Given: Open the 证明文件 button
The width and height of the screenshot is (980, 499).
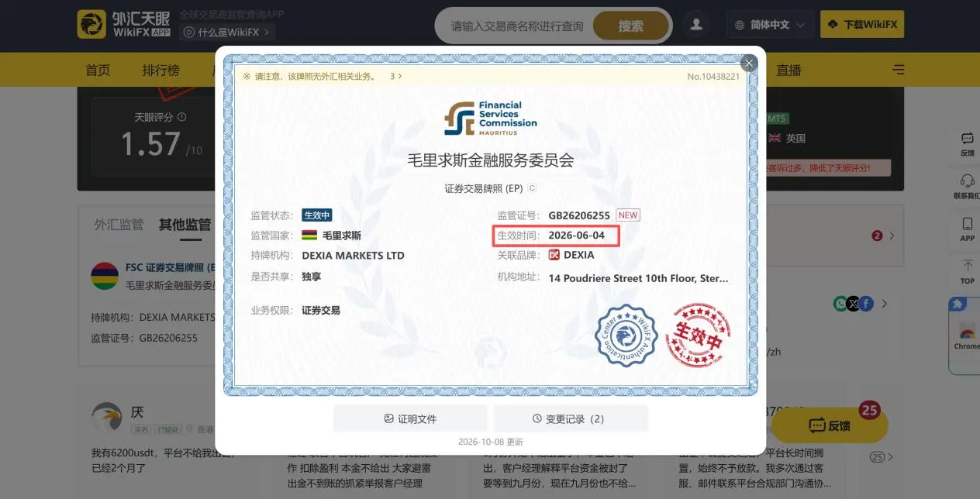Looking at the screenshot, I should (410, 418).
